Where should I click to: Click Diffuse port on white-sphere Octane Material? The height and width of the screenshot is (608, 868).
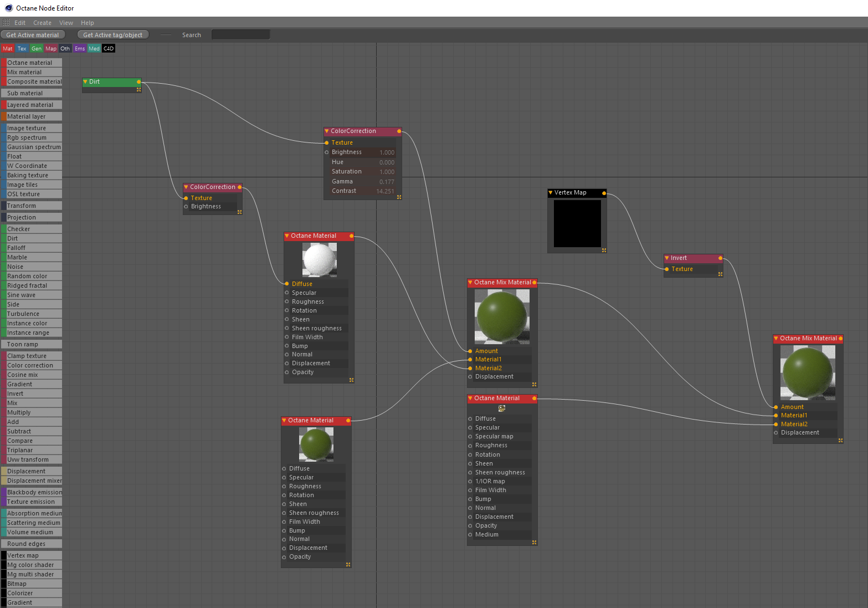click(x=287, y=284)
